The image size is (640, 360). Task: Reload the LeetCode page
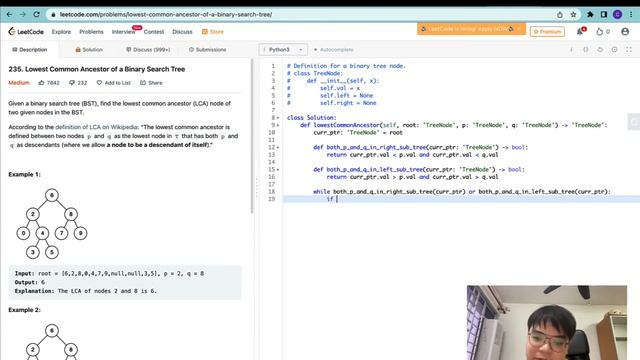[36, 14]
